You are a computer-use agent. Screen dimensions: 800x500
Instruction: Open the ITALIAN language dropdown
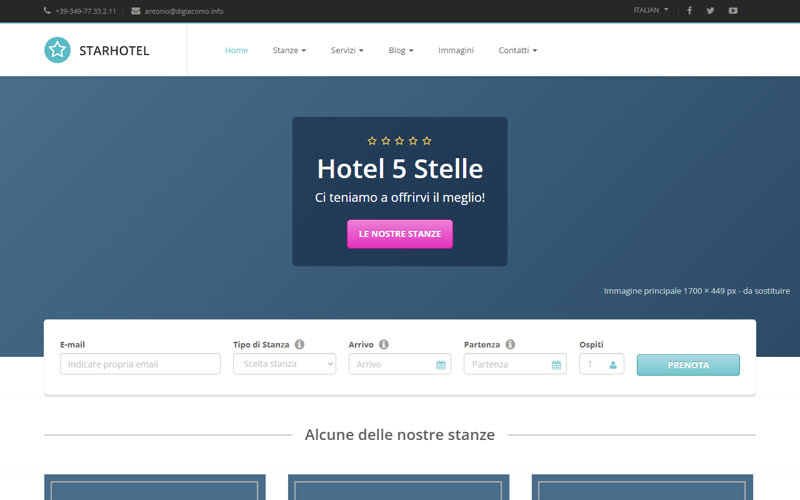click(651, 10)
